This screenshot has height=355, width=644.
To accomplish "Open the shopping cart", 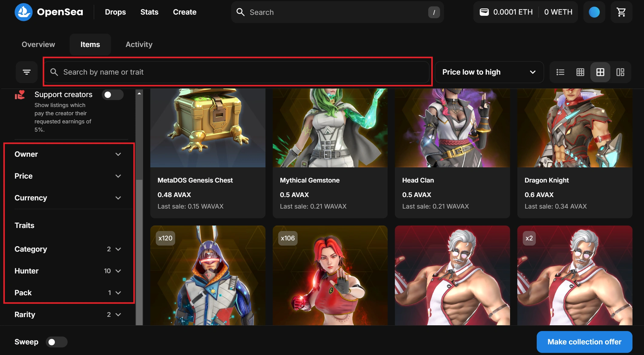I will [x=621, y=12].
